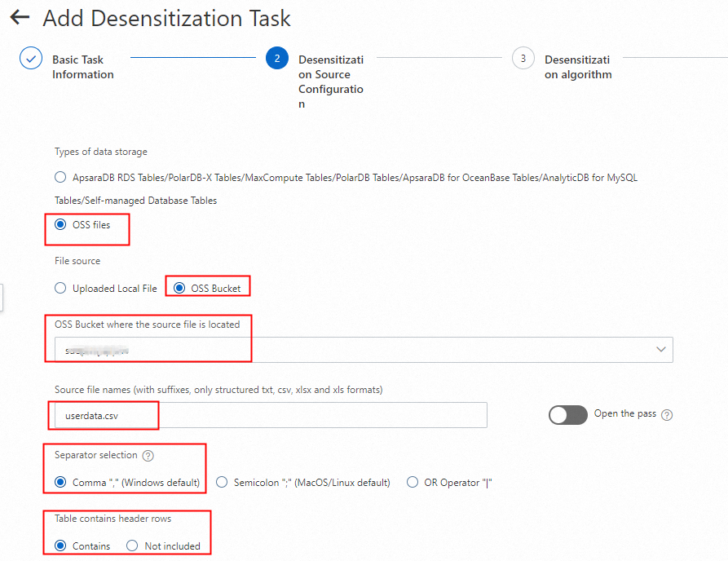
Task: Choose ApsaraDB RDS Tables storage type
Action: pyautogui.click(x=60, y=177)
